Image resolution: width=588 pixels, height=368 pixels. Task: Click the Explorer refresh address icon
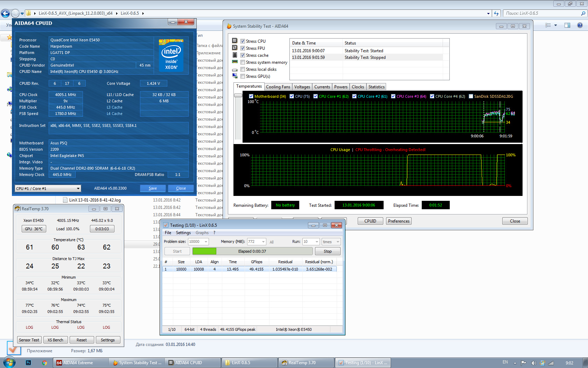(x=496, y=13)
